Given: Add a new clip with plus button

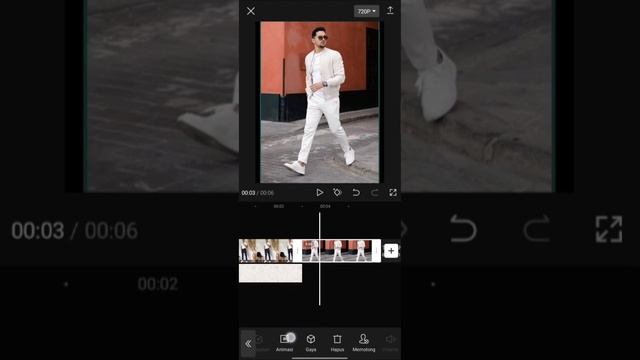Looking at the screenshot, I should [391, 251].
